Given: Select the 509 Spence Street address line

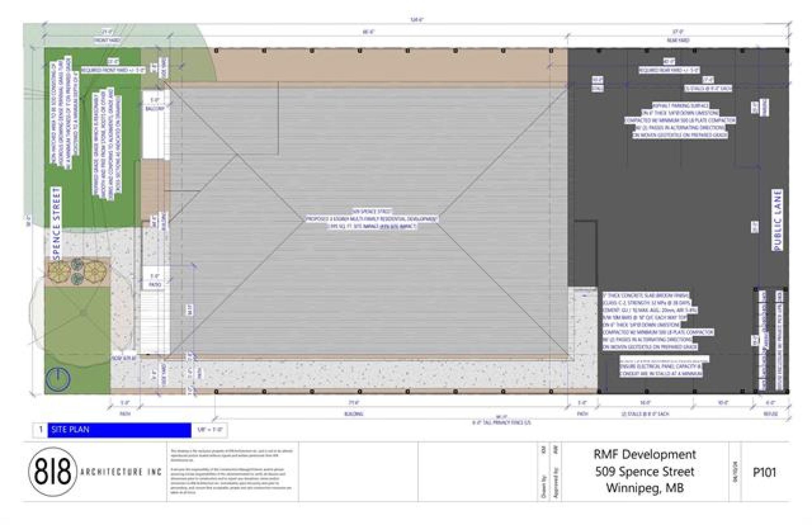Looking at the screenshot, I should [x=645, y=471].
